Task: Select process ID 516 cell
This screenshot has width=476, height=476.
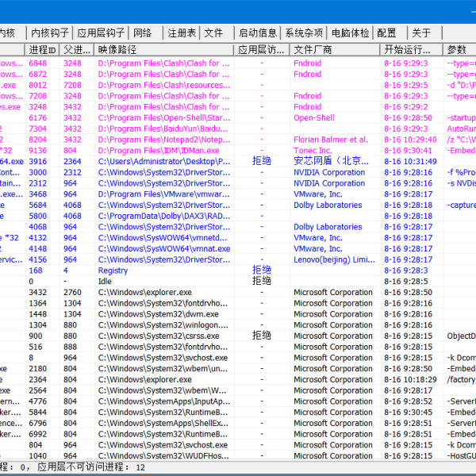Action: click(x=36, y=347)
